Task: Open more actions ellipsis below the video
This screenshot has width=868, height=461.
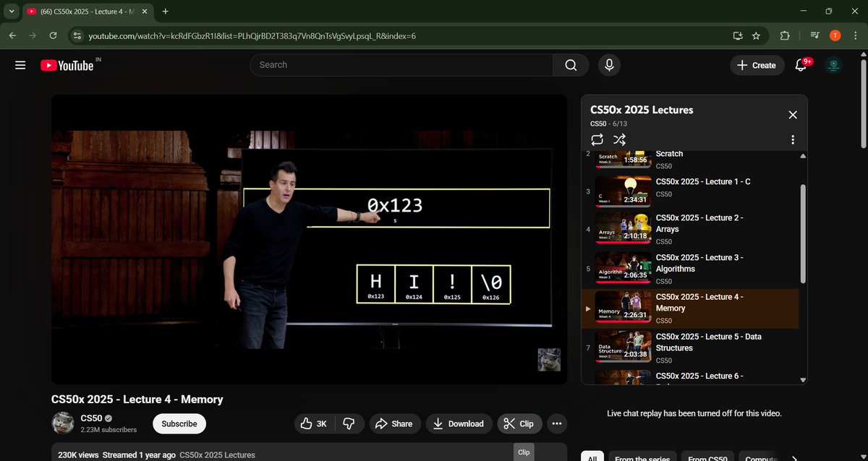Action: coord(557,424)
